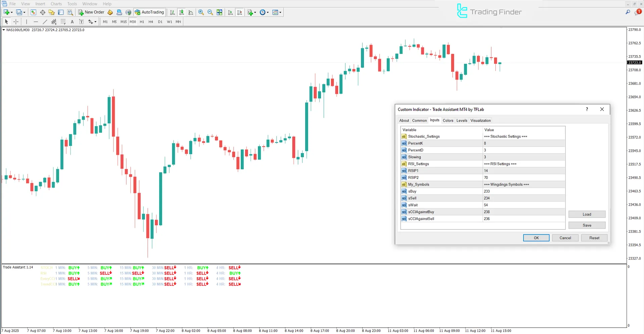Tile the chart windows
This screenshot has height=334, width=644.
click(x=219, y=12)
